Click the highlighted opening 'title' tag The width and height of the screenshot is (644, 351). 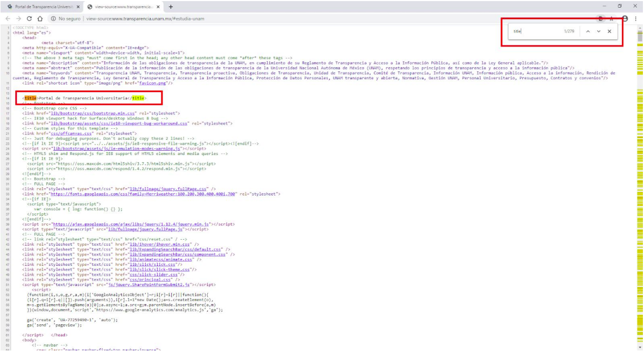coord(31,98)
